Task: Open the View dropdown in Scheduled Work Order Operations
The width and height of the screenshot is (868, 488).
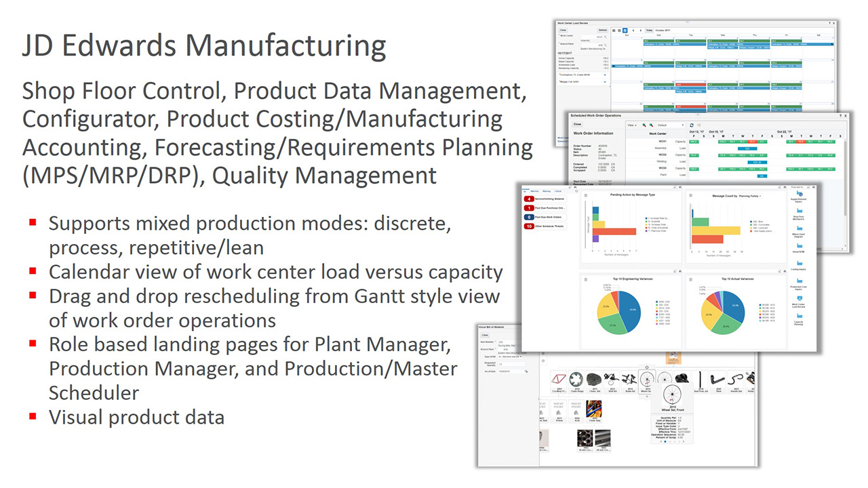Action: [631, 125]
